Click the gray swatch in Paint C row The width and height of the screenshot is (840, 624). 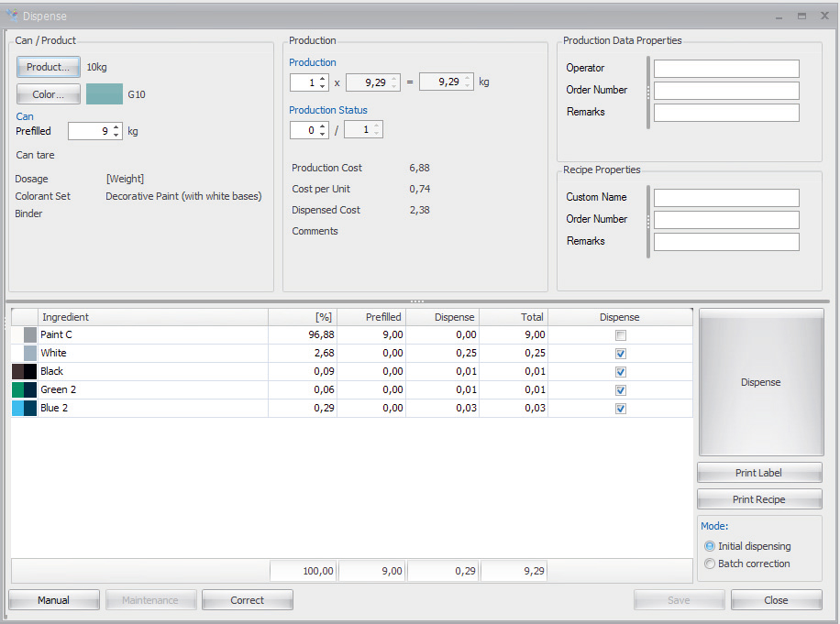[x=30, y=335]
